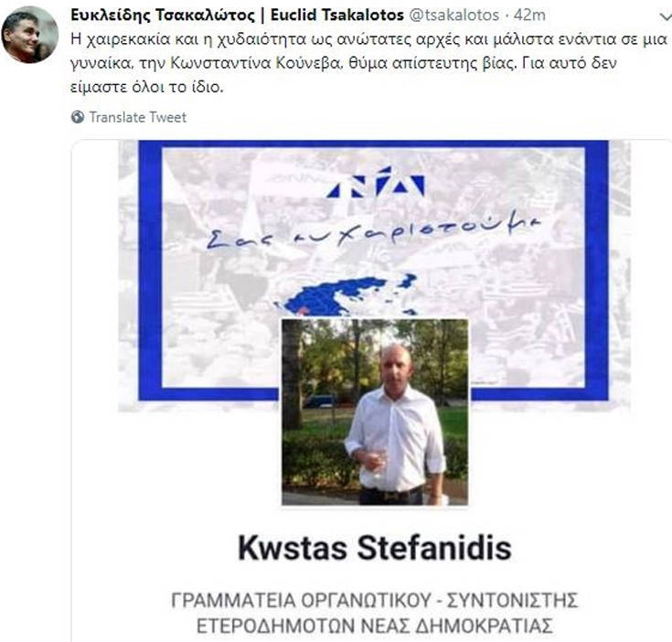This screenshot has width=672, height=642.
Task: Click the Translate Tweet link
Action: [138, 117]
